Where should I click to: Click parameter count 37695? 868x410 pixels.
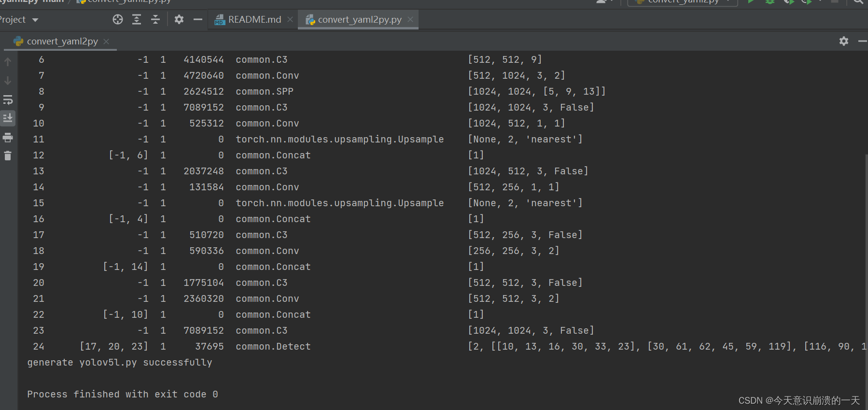pos(210,346)
